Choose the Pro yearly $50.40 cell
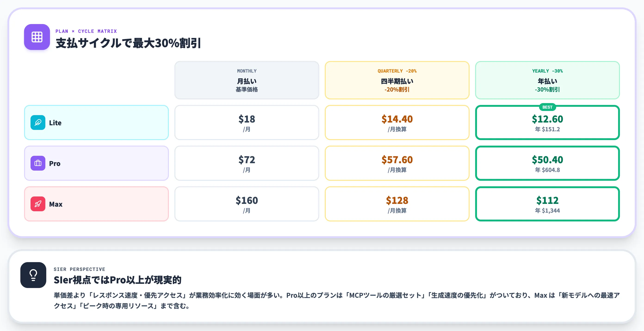The image size is (644, 331). 547,163
